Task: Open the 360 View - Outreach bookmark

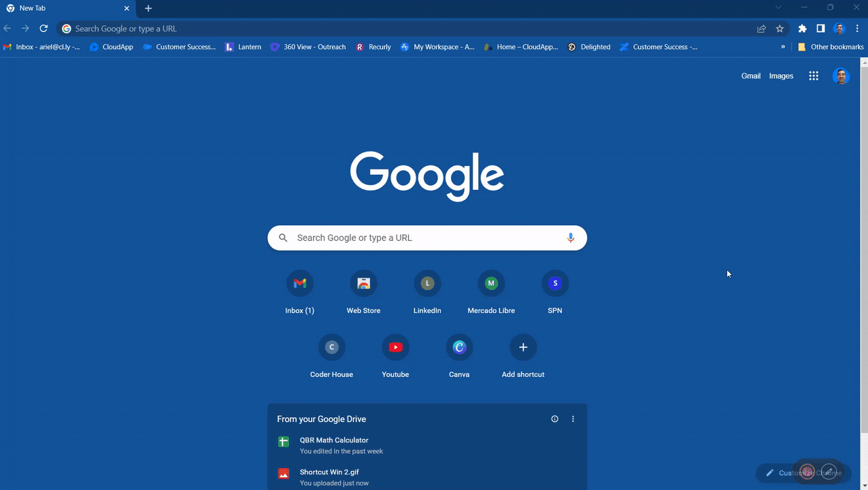Action: (308, 47)
